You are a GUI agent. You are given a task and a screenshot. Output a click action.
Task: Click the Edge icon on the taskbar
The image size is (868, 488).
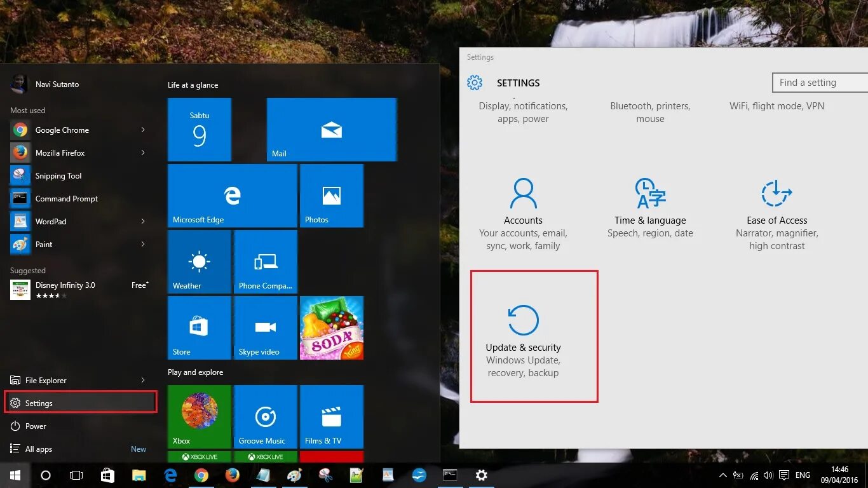pos(170,475)
